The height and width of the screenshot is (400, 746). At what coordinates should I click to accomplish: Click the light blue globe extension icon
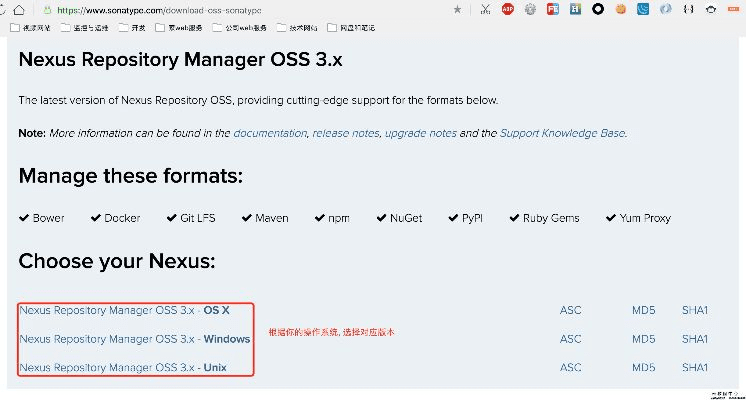[666, 9]
